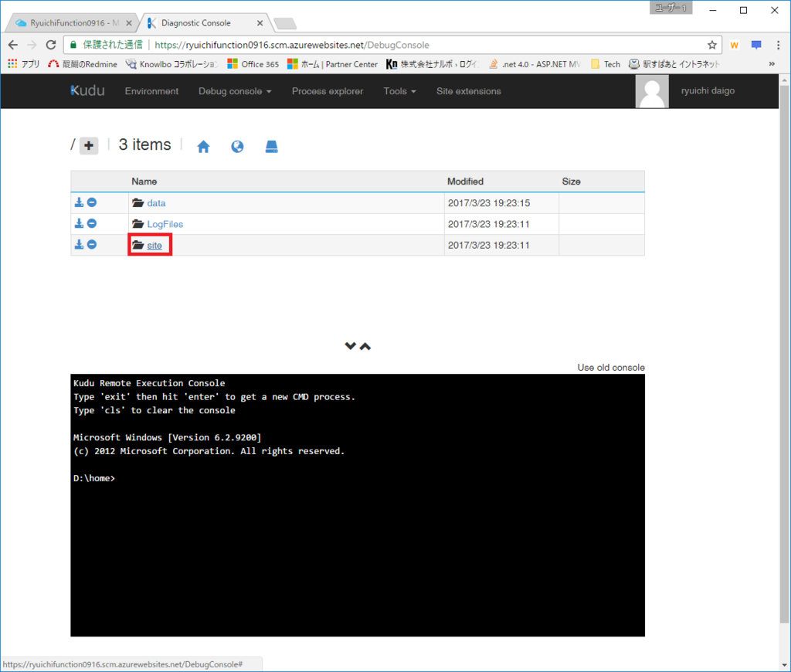Click the user avatar picture

[652, 91]
